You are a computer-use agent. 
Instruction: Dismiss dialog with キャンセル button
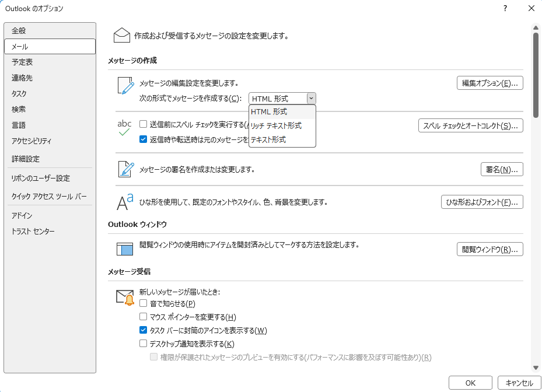[x=519, y=383]
